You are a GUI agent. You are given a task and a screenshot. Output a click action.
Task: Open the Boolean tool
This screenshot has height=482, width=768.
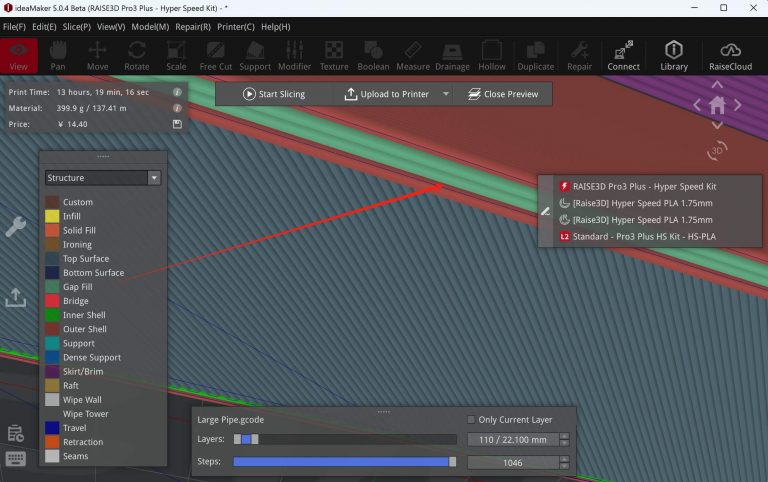(x=373, y=56)
